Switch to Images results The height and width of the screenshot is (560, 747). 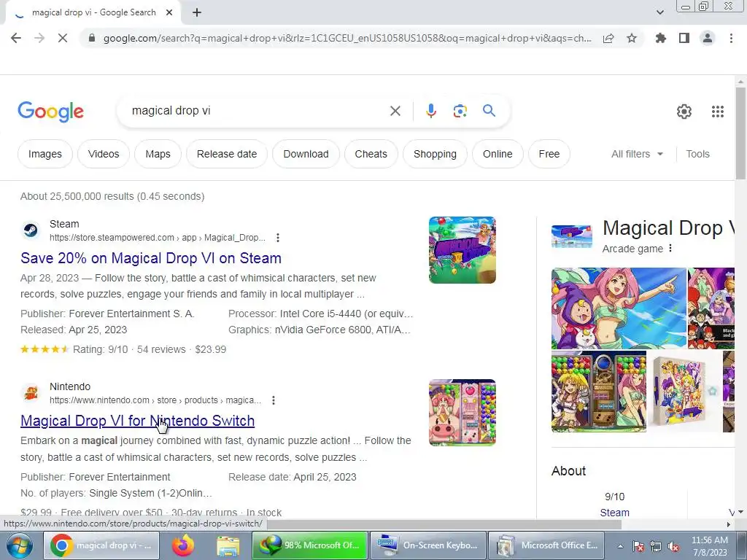pos(44,154)
